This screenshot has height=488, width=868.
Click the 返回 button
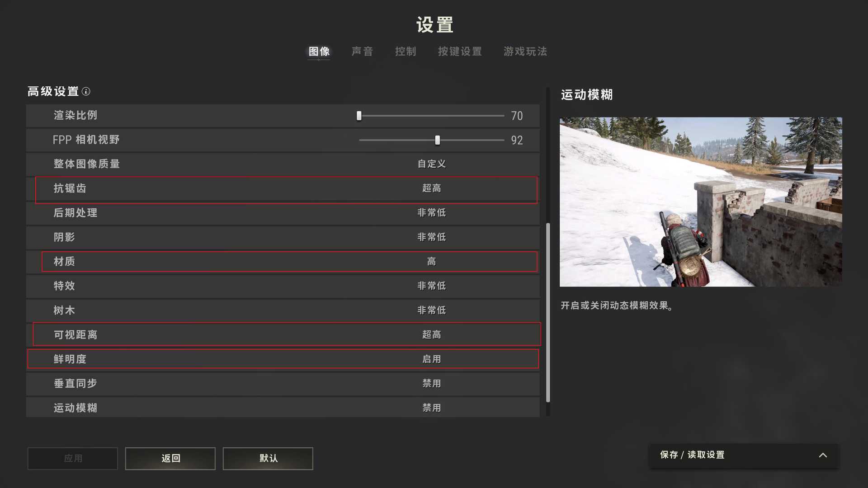[170, 459]
